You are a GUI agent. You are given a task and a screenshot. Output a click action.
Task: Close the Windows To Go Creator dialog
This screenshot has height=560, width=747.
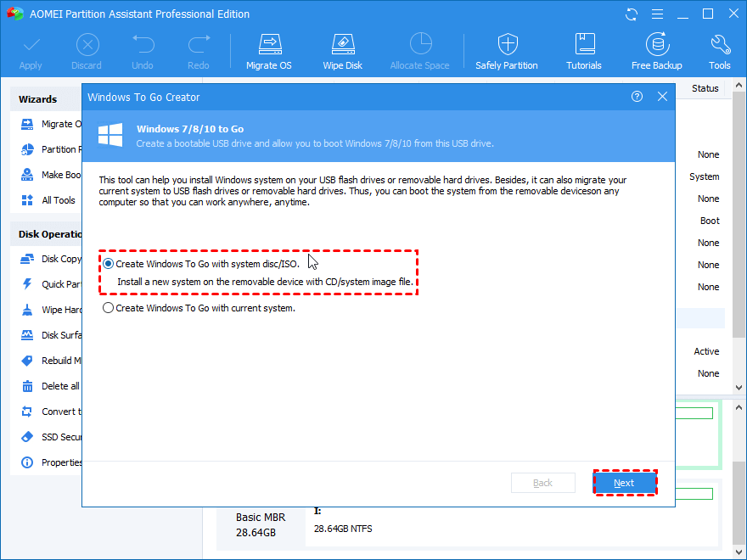tap(662, 97)
